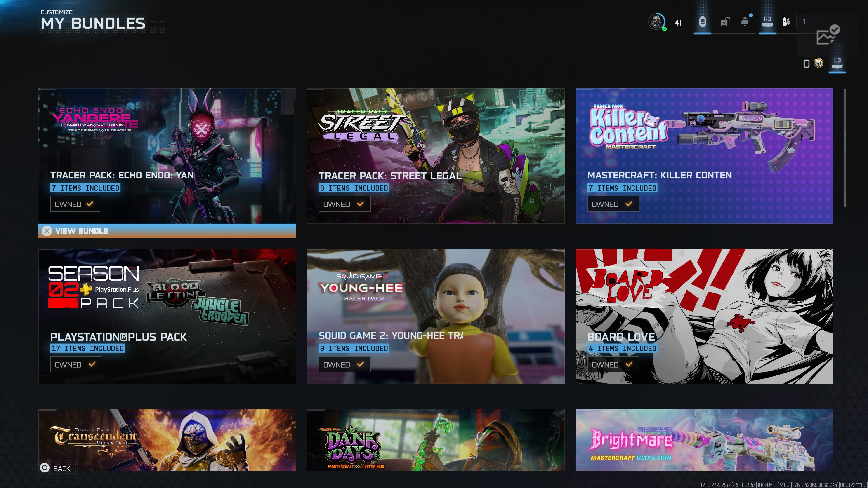Open the player profile avatar
Image resolution: width=868 pixels, height=488 pixels.
[x=656, y=22]
